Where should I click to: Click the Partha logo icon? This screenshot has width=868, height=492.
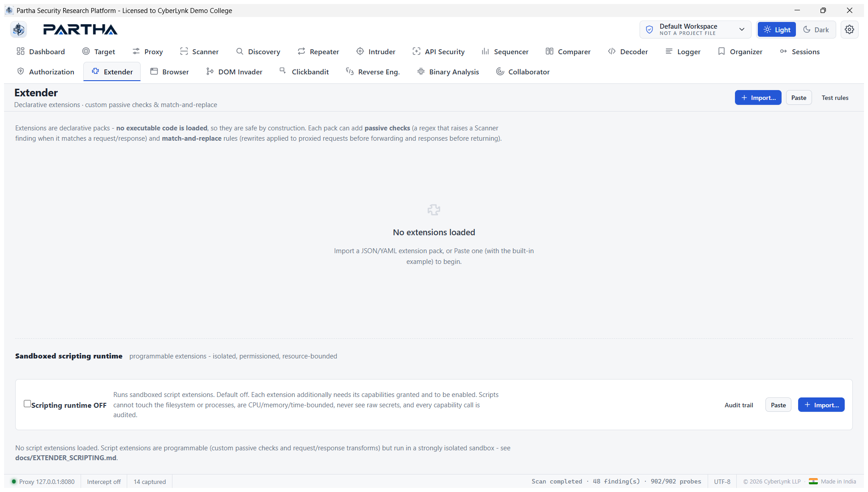tap(18, 30)
